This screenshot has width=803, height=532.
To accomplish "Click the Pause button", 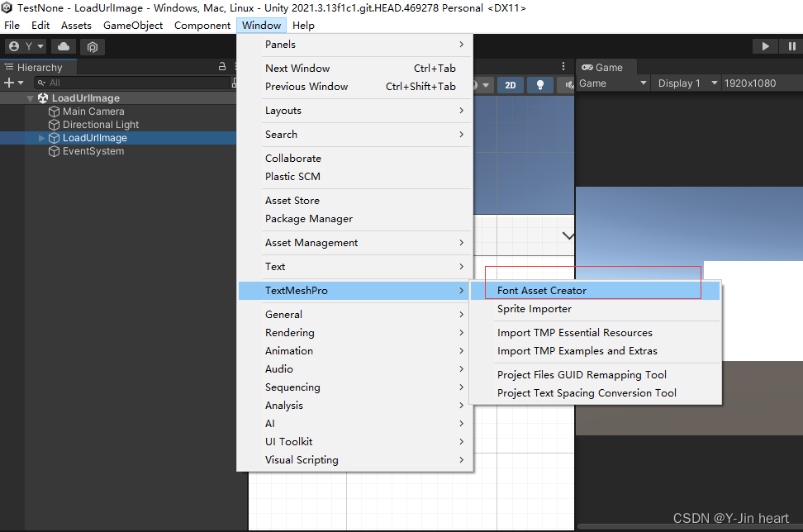I will pos(791,46).
